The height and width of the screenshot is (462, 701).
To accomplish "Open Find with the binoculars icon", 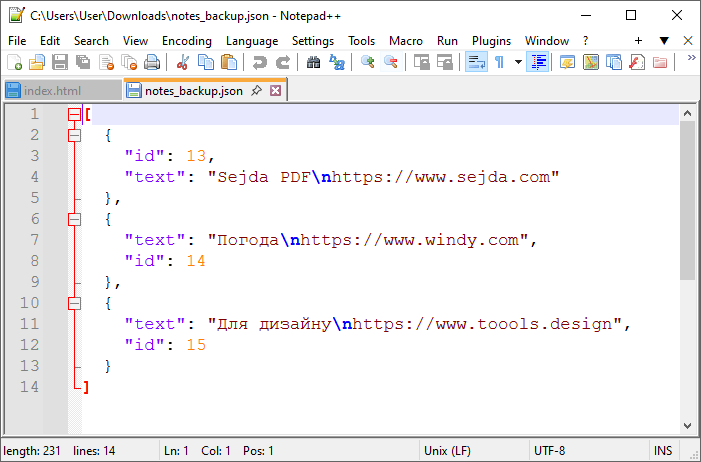I will coord(313,62).
